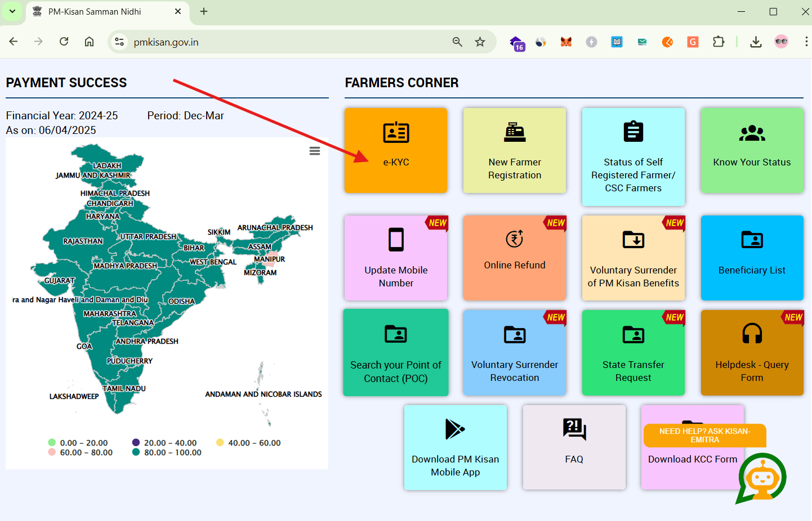Open site information icon in address bar
Image resolution: width=812 pixels, height=521 pixels.
[x=119, y=42]
